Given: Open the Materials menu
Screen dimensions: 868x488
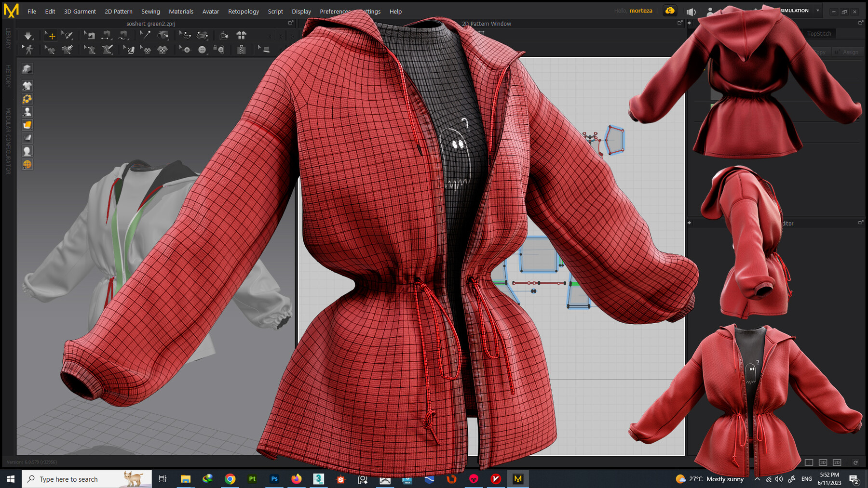Looking at the screenshot, I should 181,12.
